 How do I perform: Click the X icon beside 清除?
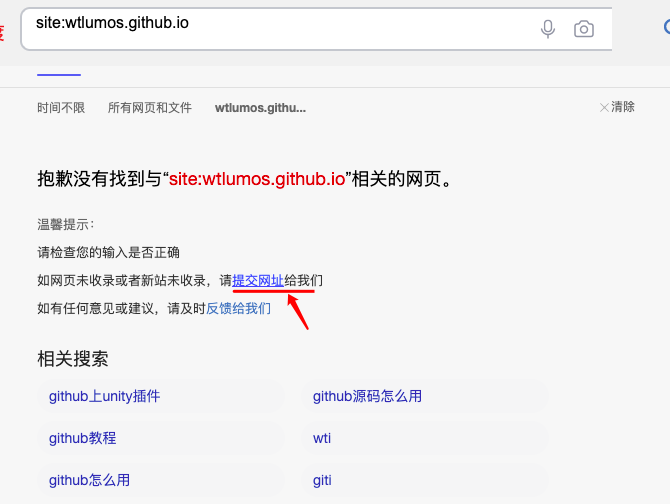604,107
